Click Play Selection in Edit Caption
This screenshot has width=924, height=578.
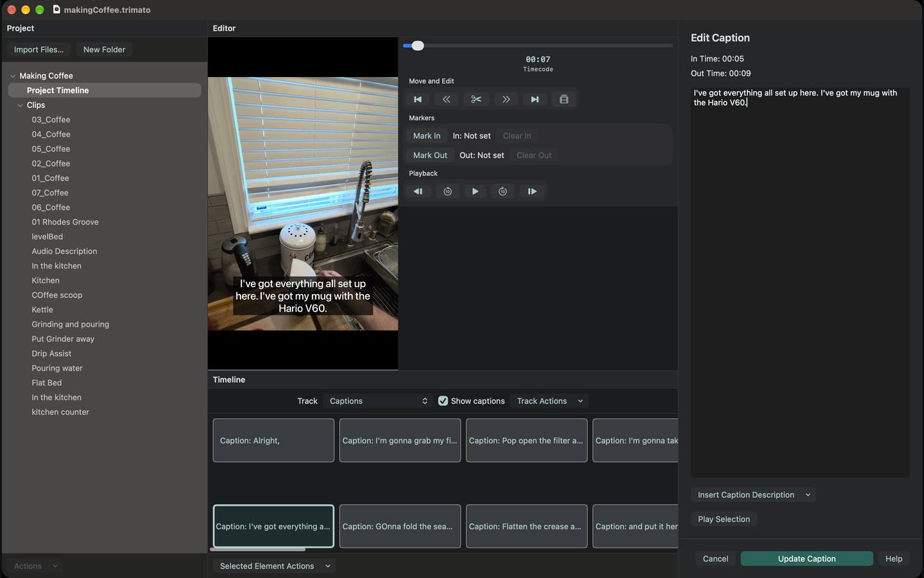(724, 519)
